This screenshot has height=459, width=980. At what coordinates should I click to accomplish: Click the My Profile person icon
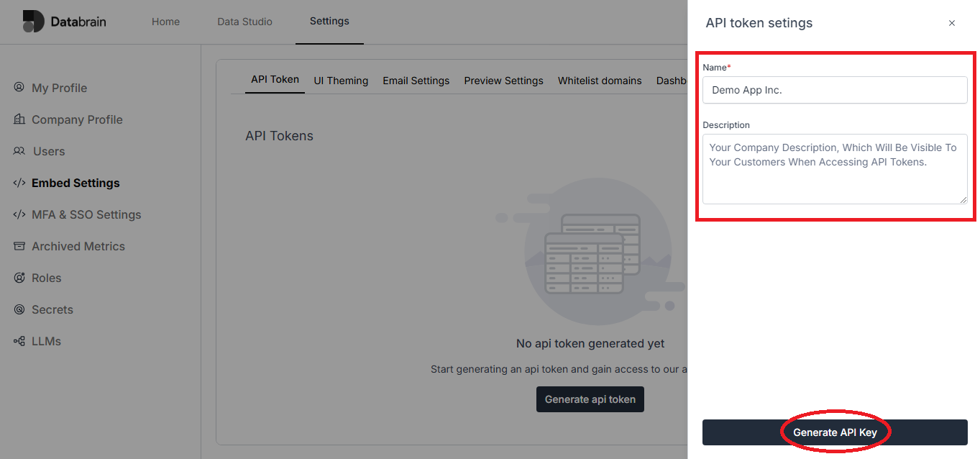click(x=19, y=87)
